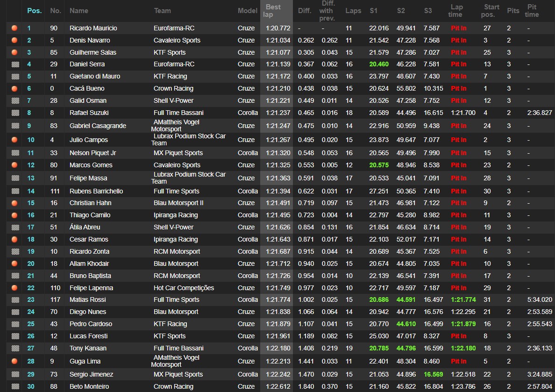Select the name Sergio Jimenez
Screen dimensions: 555x392
coord(91,374)
